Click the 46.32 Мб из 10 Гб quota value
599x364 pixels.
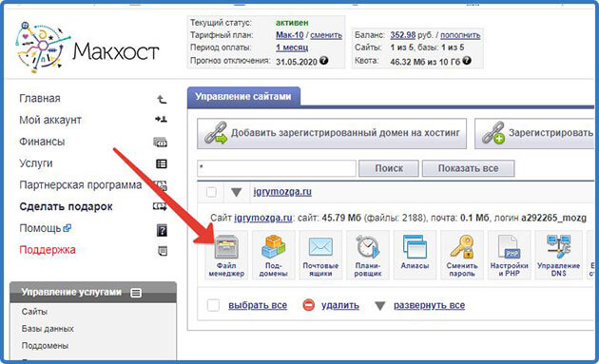[425, 62]
